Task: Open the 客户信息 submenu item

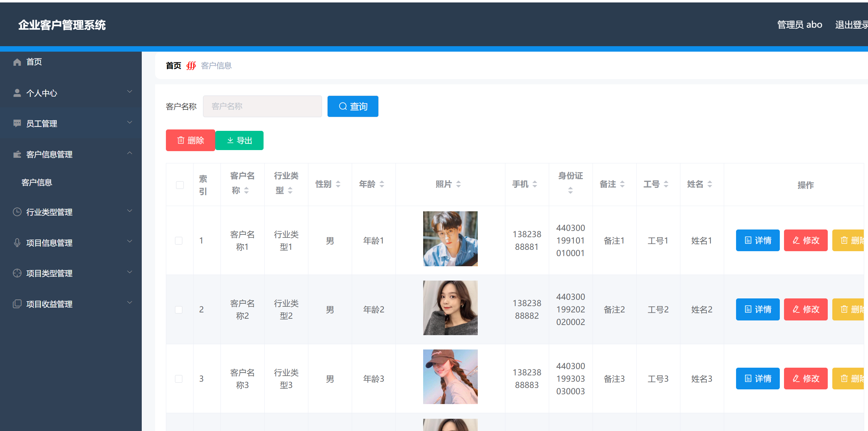Action: [37, 182]
